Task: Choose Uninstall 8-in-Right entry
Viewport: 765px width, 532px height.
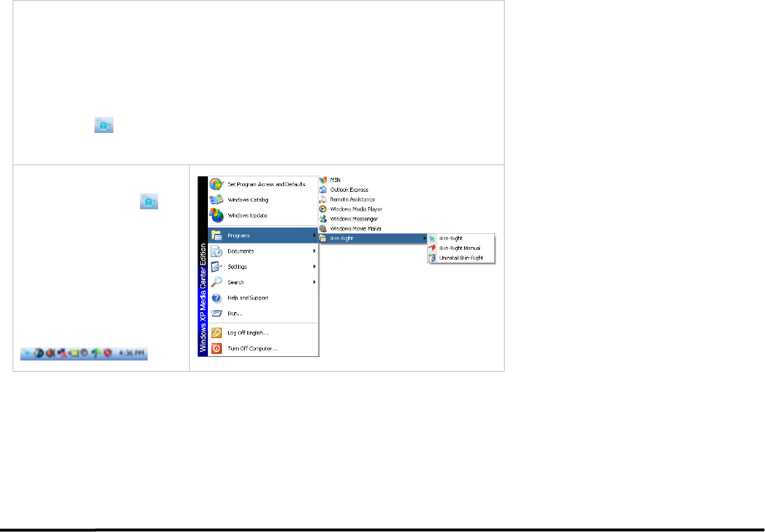Action: click(x=461, y=258)
